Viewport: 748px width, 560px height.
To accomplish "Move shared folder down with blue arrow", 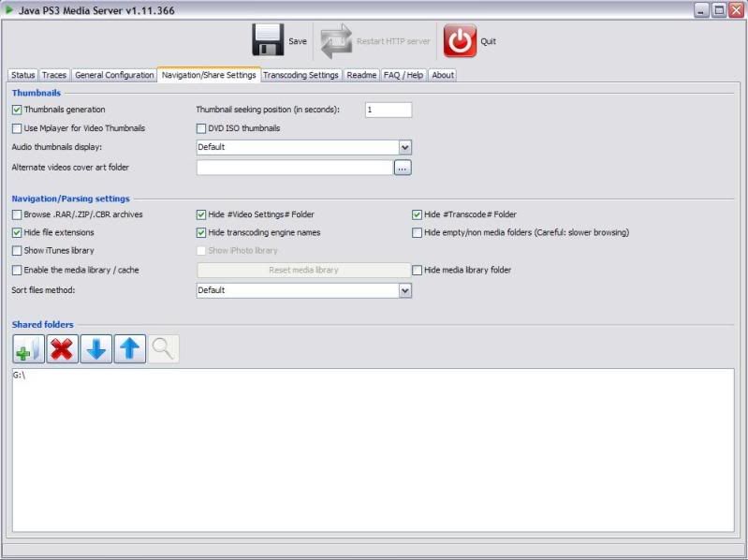I will point(95,349).
